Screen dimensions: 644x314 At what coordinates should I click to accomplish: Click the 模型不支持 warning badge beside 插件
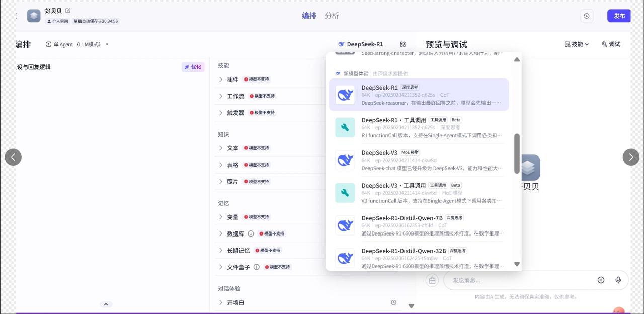point(257,79)
